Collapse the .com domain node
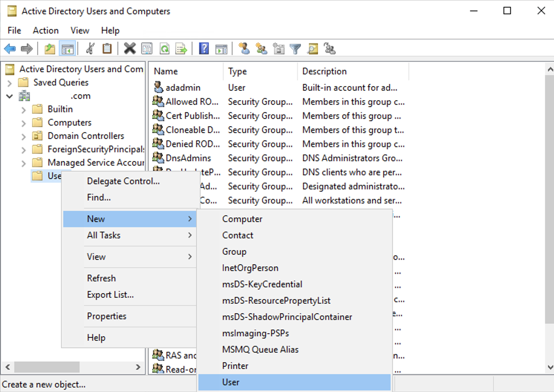This screenshot has height=392, width=554. tap(10, 96)
